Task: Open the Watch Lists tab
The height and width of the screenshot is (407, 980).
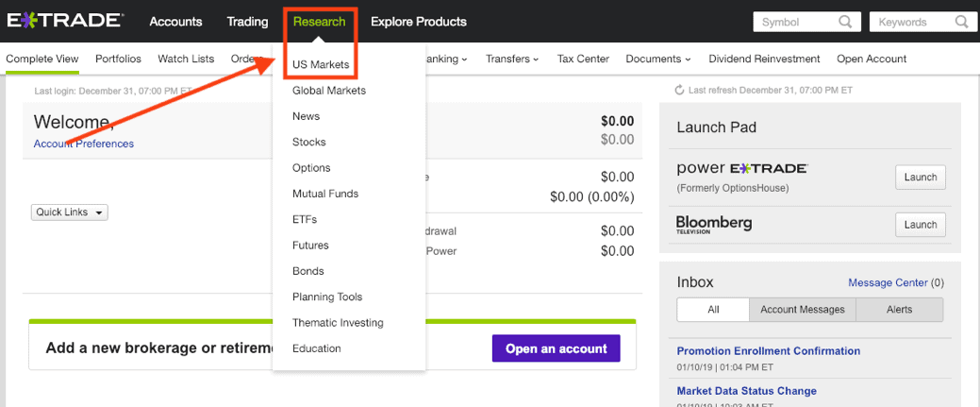Action: (186, 59)
